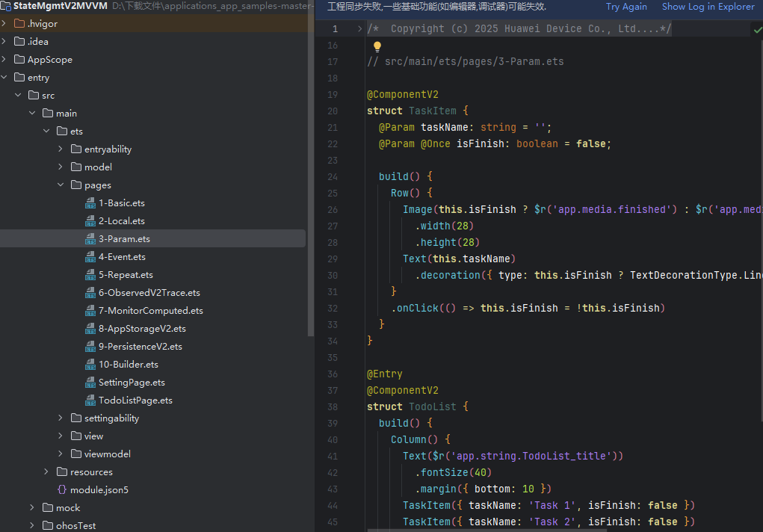The image size is (763, 532).
Task: Expand the .idea folder arrow
Action: click(x=4, y=41)
